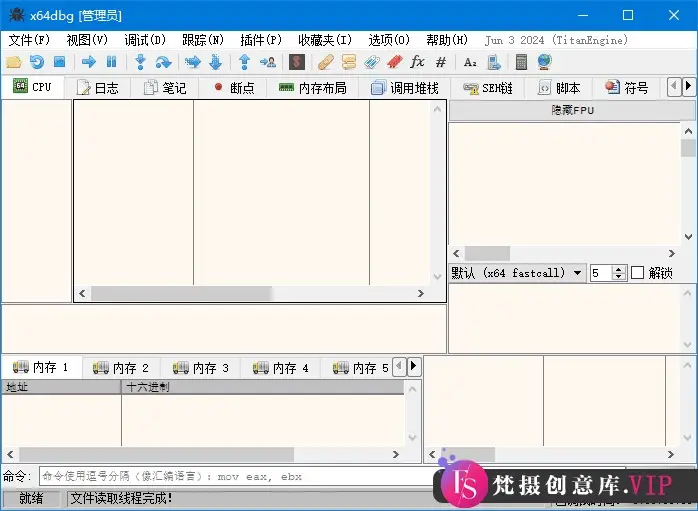
Task: Select the 内存 5 dump tab
Action: 360,368
